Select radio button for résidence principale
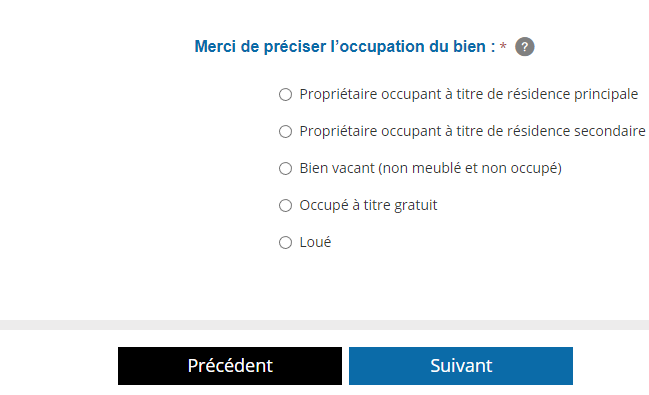Screen dimensions: 649x395 tap(285, 94)
